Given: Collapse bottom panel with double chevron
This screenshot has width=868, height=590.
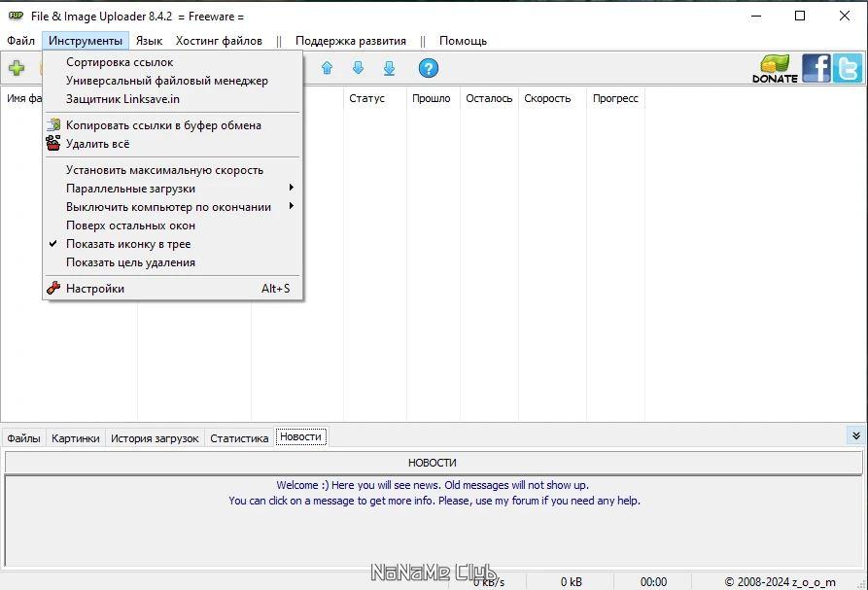Looking at the screenshot, I should click(x=855, y=435).
